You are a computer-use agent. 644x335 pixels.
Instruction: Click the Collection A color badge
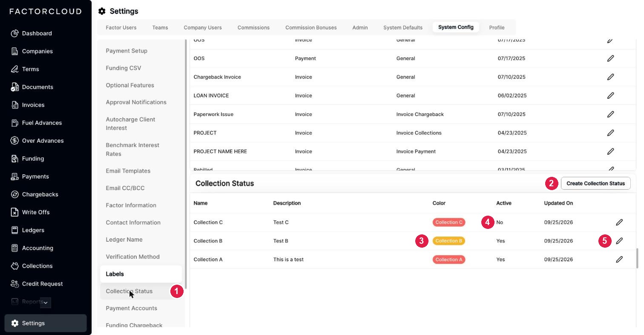(x=449, y=260)
